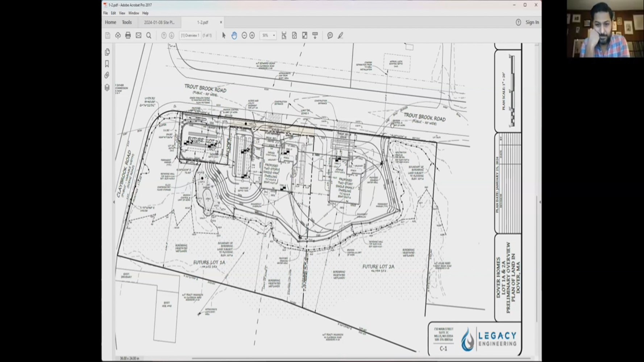The height and width of the screenshot is (362, 644).
Task: Upload the file to cloud storage
Action: [118, 35]
